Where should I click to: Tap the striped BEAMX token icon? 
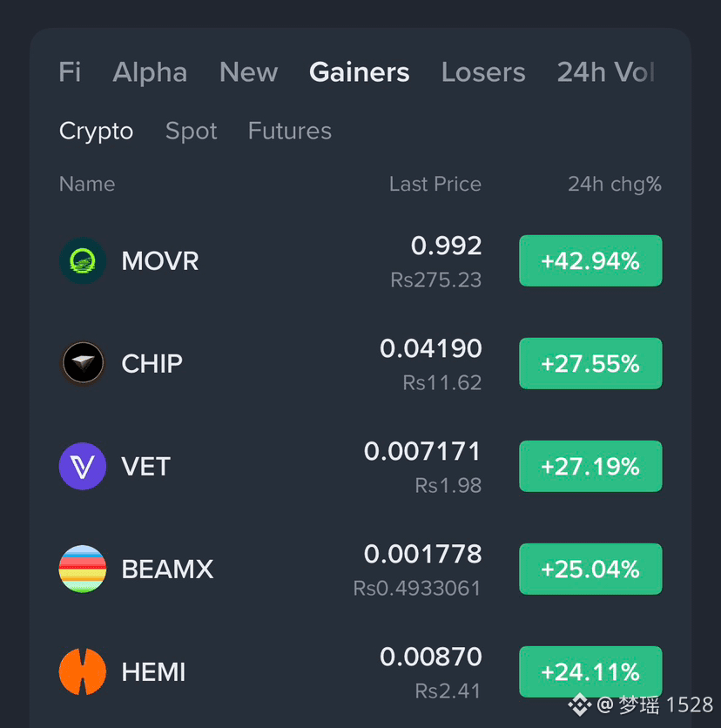[83, 569]
